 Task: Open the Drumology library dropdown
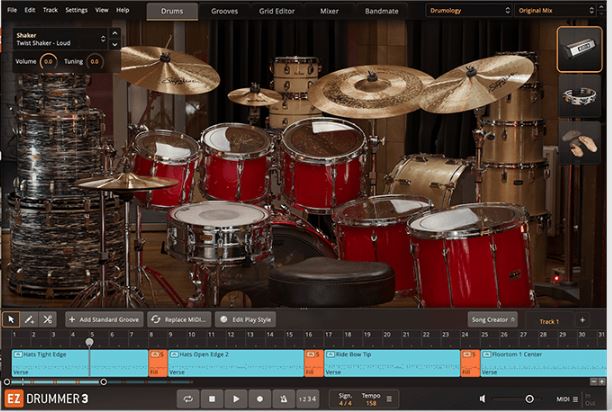(x=470, y=11)
